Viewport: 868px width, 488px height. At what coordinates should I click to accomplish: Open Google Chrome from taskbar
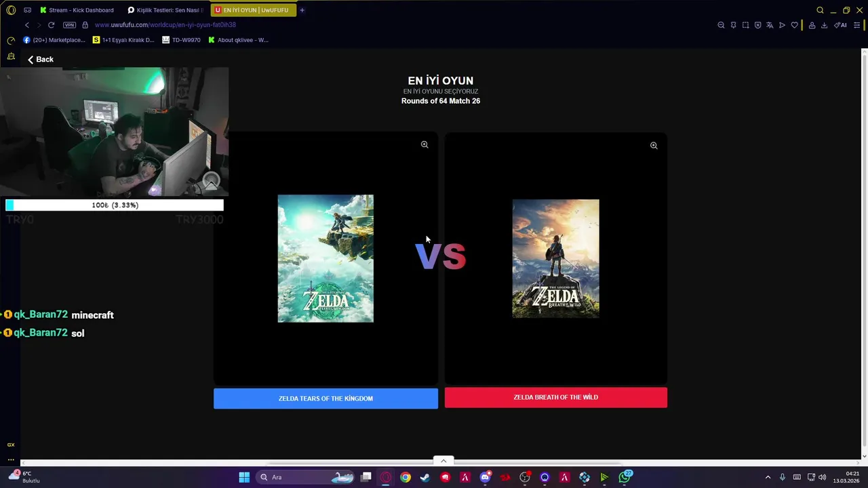pyautogui.click(x=406, y=477)
